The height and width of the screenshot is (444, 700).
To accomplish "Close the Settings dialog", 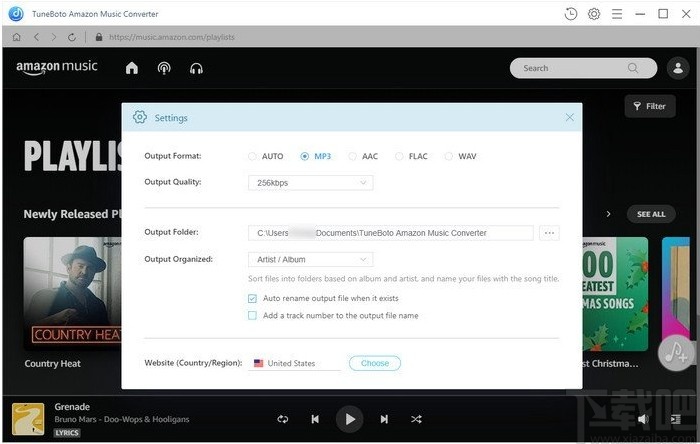I will [x=570, y=117].
